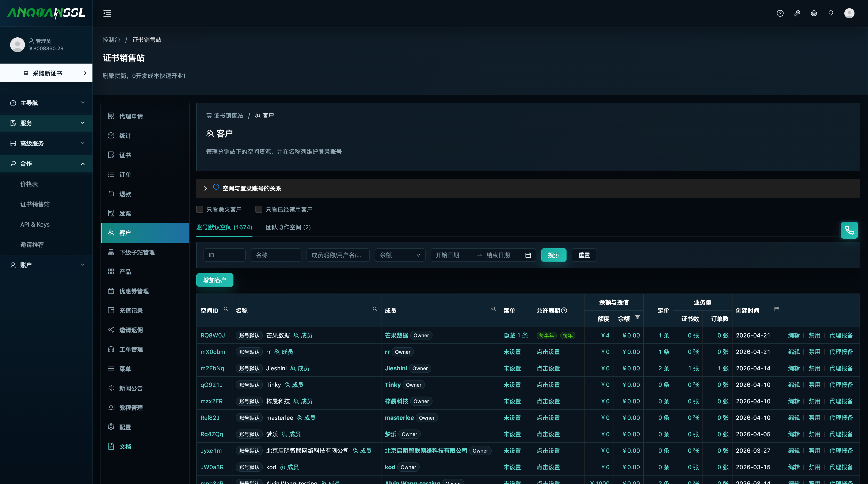The height and width of the screenshot is (484, 868).
Task: Open 统计 in the sub-menu
Action: (x=145, y=136)
